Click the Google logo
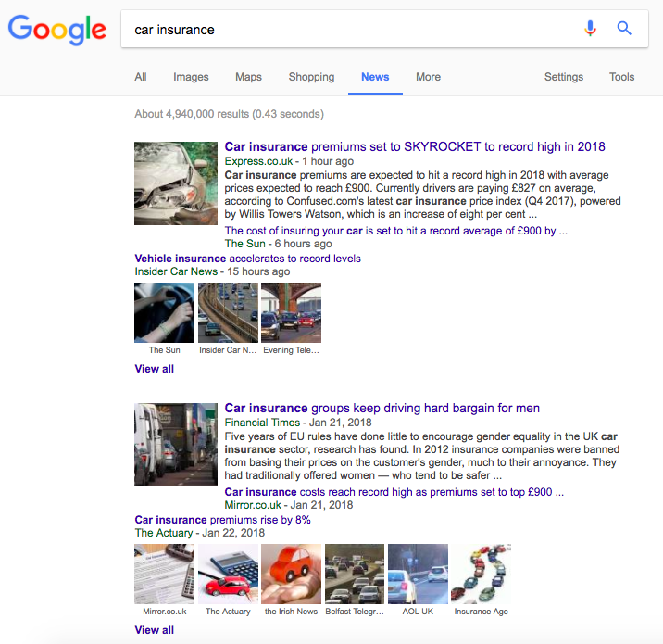This screenshot has height=644, width=663. pyautogui.click(x=57, y=30)
